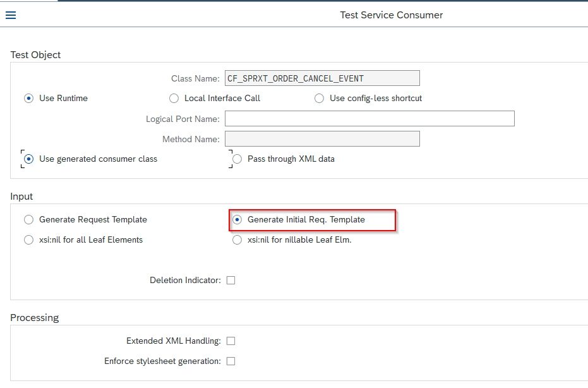
Task: Click the Test Object section header
Action: [x=35, y=55]
